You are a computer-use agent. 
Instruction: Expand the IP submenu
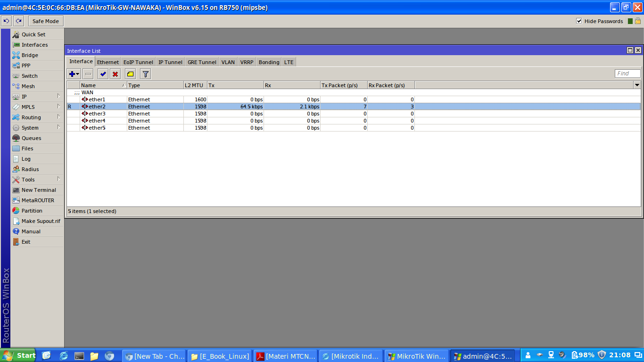click(x=37, y=97)
